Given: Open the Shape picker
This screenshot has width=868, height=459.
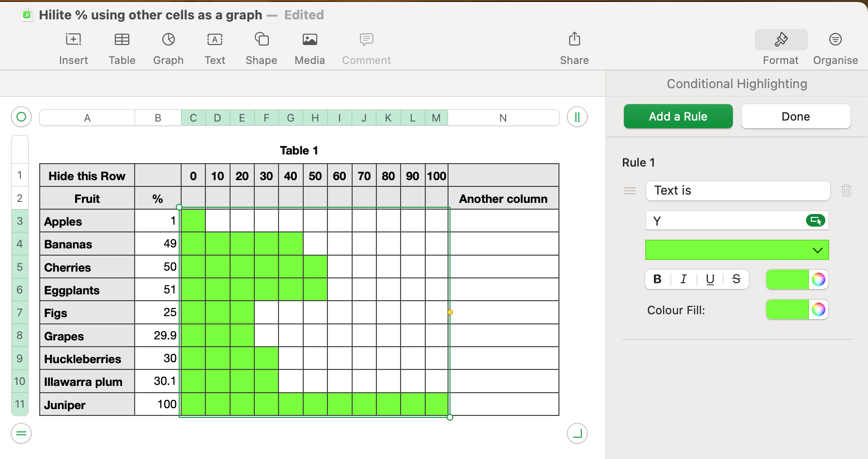Looking at the screenshot, I should [x=261, y=40].
